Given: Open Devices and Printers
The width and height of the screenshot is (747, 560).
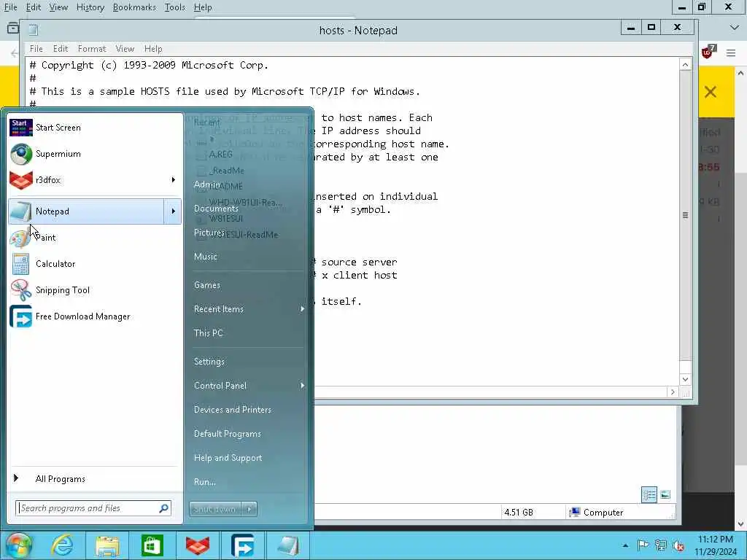Looking at the screenshot, I should coord(233,410).
